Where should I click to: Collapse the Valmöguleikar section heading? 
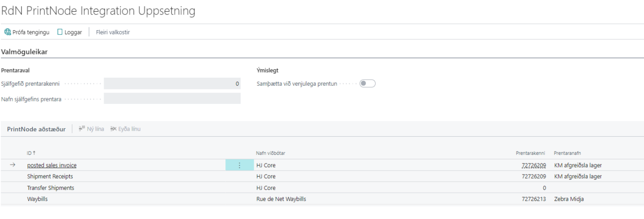coord(28,51)
